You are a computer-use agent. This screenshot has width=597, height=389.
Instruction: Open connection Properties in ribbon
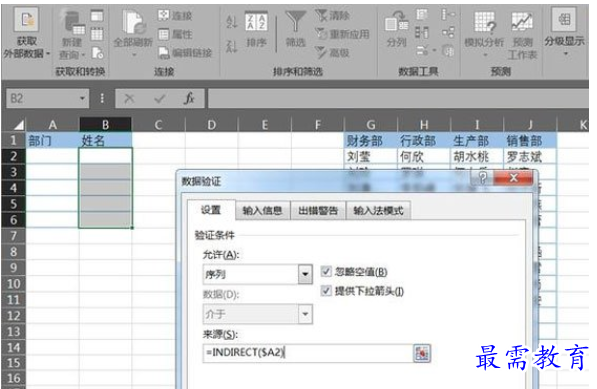[175, 34]
